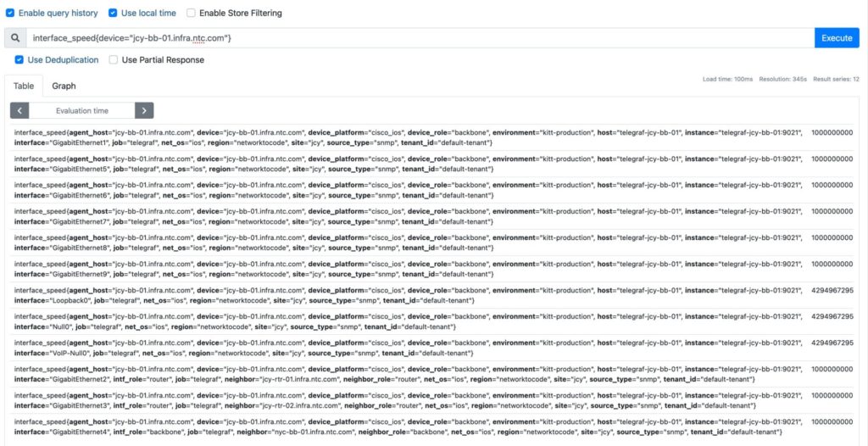
Task: Click the search magnifier icon
Action: [15, 38]
